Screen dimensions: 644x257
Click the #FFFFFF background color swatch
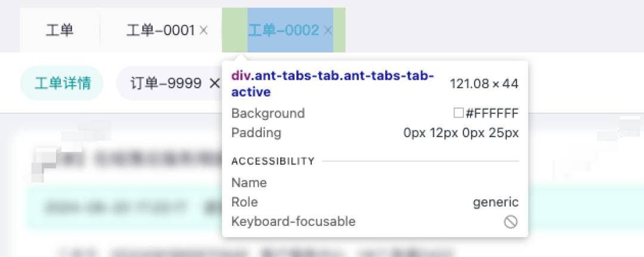(x=459, y=113)
